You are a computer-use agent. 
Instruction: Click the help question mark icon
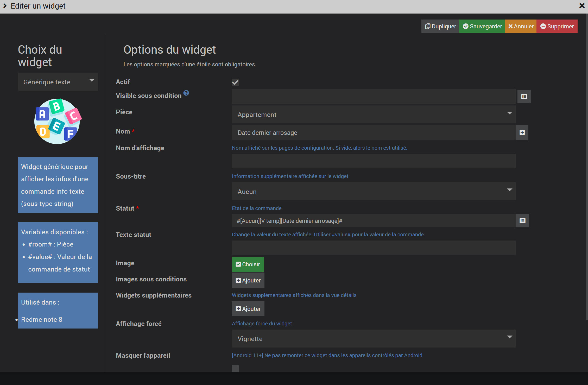pos(186,93)
